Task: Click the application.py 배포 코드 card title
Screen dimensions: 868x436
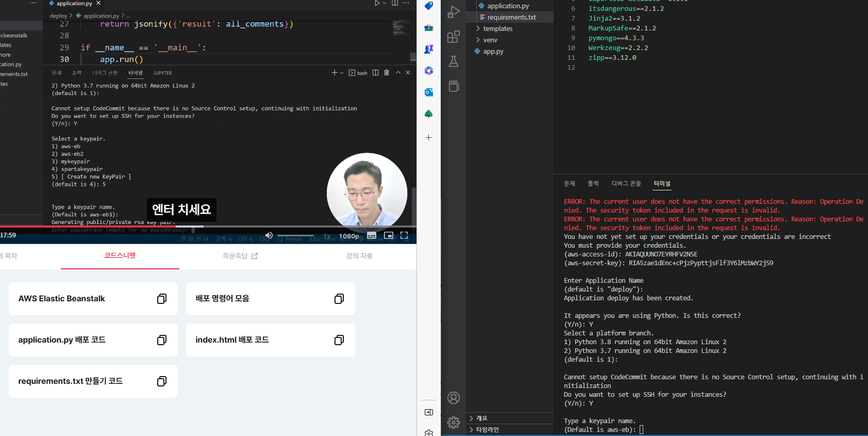Action: point(62,340)
